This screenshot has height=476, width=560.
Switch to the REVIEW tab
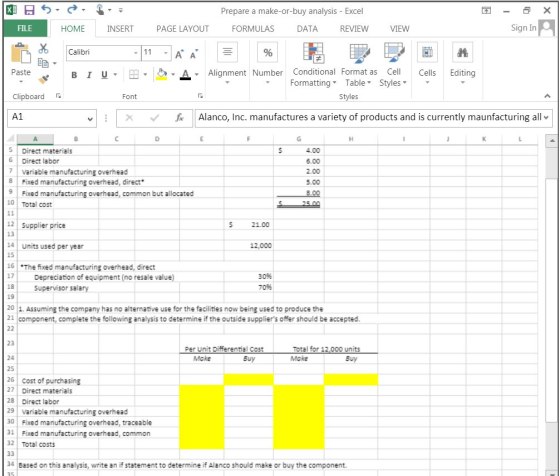click(x=354, y=29)
